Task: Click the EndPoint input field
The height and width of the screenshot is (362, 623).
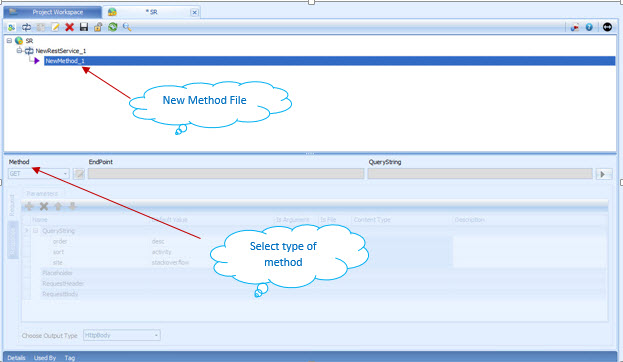Action: [x=226, y=174]
